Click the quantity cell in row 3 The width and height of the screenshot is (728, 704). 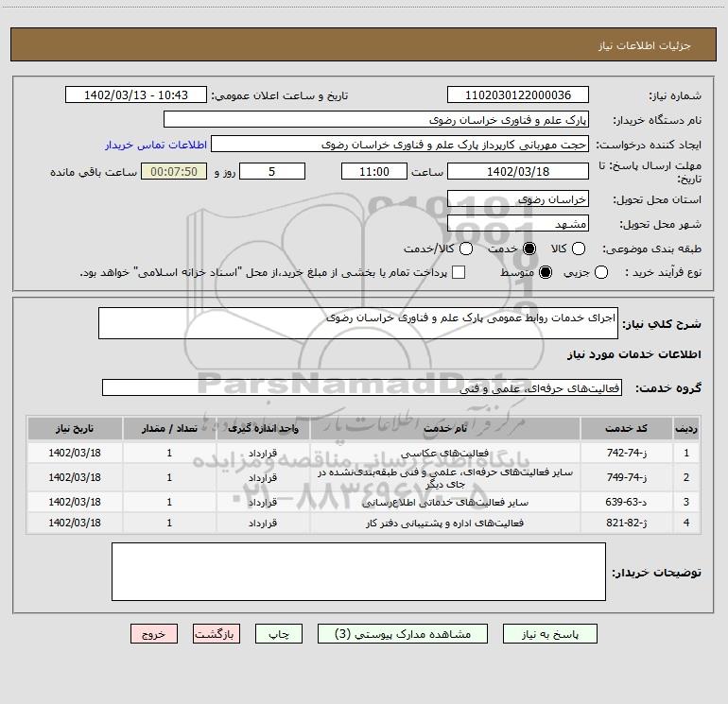[x=169, y=502]
